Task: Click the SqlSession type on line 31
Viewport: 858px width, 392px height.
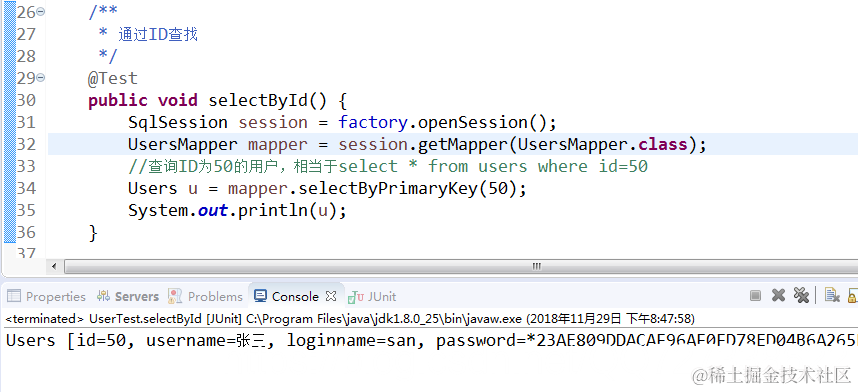Action: (x=178, y=123)
